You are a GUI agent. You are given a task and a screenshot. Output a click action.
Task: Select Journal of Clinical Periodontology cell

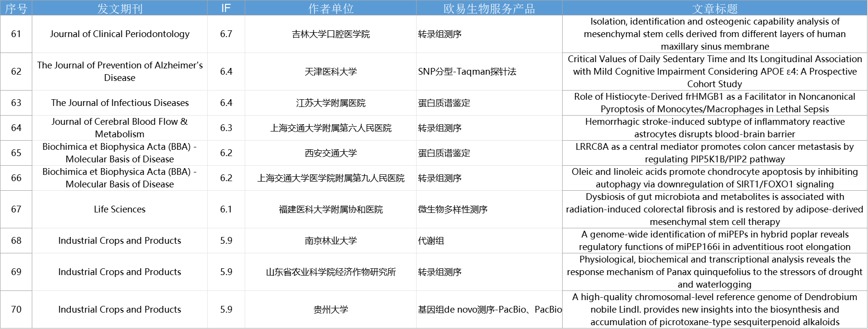119,34
